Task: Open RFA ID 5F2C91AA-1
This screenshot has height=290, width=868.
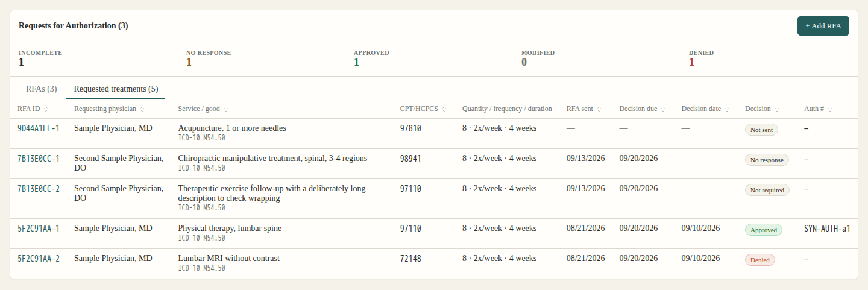Action: pos(39,229)
